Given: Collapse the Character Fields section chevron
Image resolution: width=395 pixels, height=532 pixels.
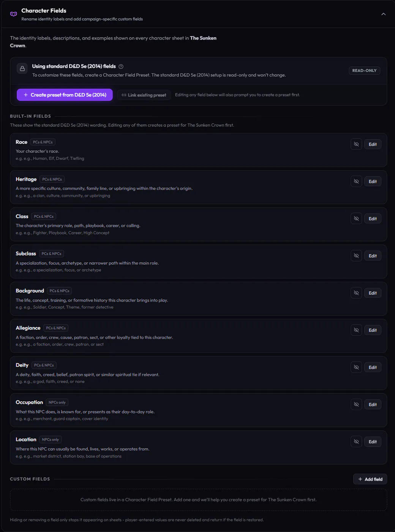Looking at the screenshot, I should click(x=383, y=14).
